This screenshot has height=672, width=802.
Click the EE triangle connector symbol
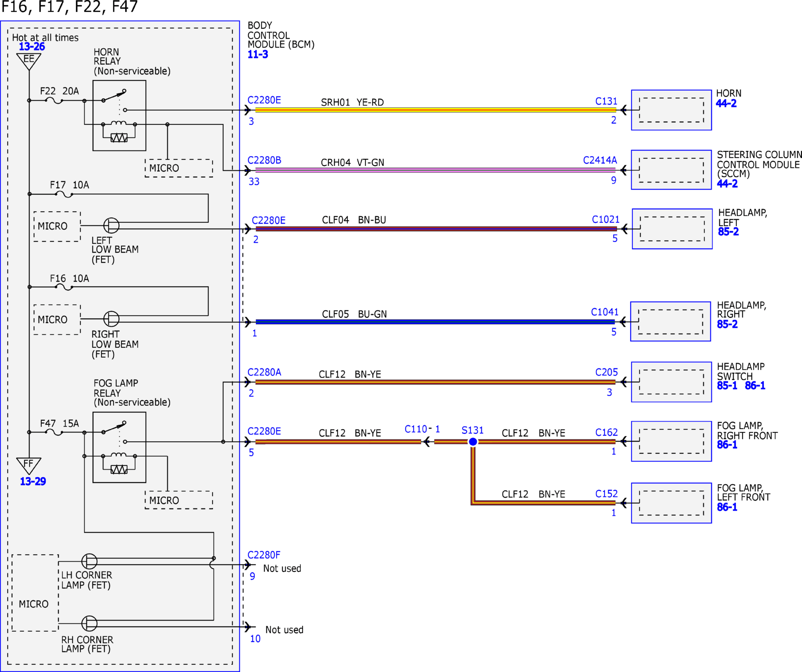pos(29,61)
